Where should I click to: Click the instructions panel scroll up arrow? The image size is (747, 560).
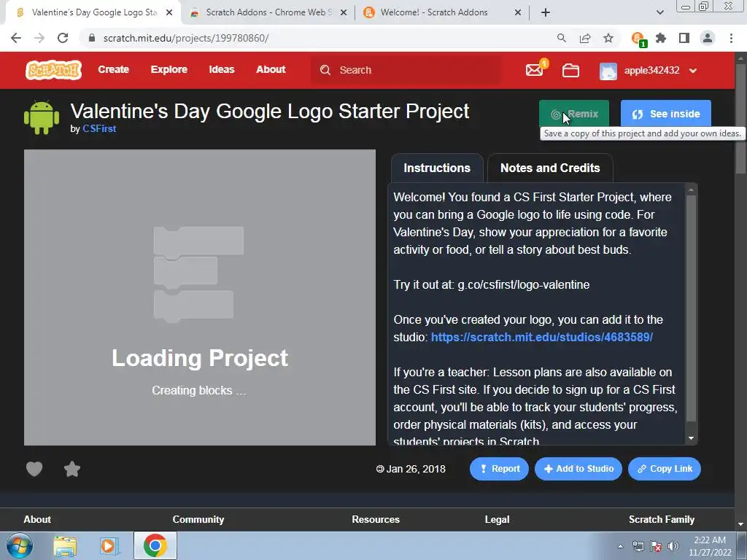692,190
